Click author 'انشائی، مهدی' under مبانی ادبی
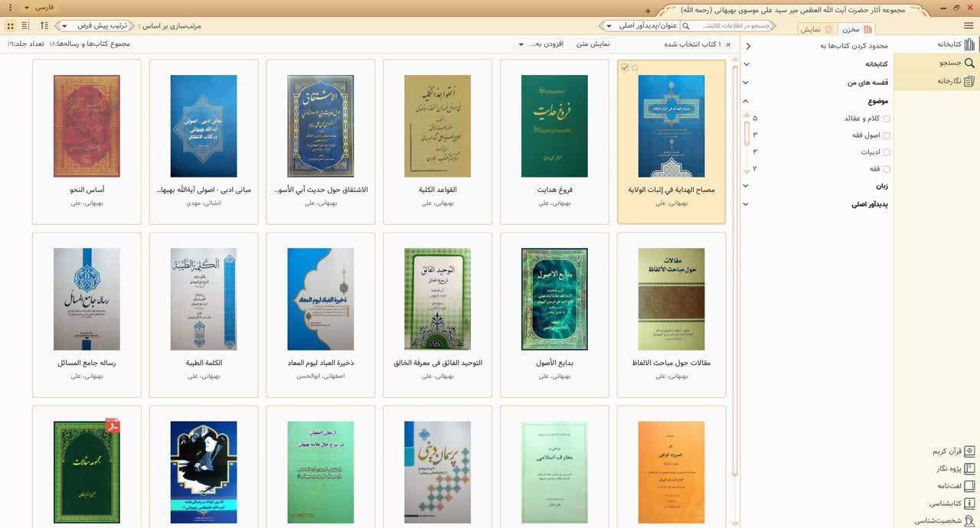This screenshot has width=980, height=528. [x=204, y=204]
